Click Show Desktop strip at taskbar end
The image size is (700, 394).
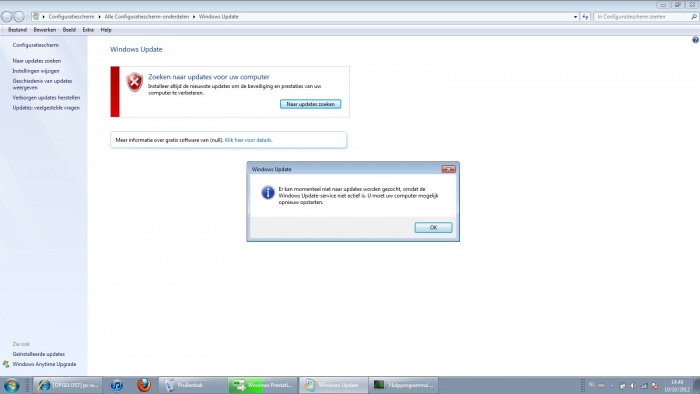697,385
